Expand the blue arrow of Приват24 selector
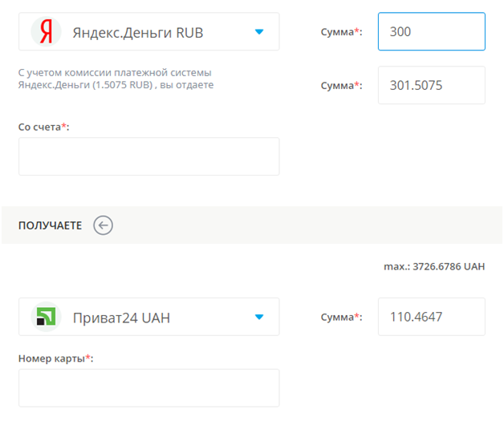Screen dimensions: 504x421 (x=259, y=317)
